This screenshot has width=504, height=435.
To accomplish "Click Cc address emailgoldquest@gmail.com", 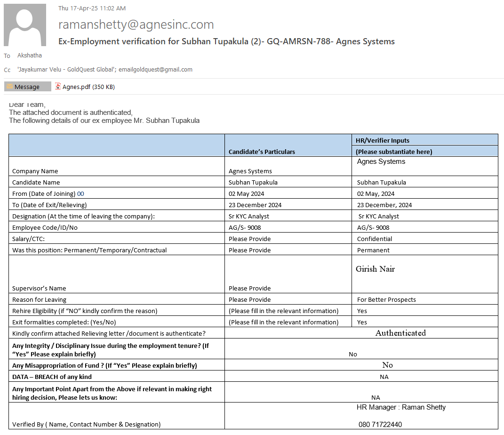I will (155, 70).
